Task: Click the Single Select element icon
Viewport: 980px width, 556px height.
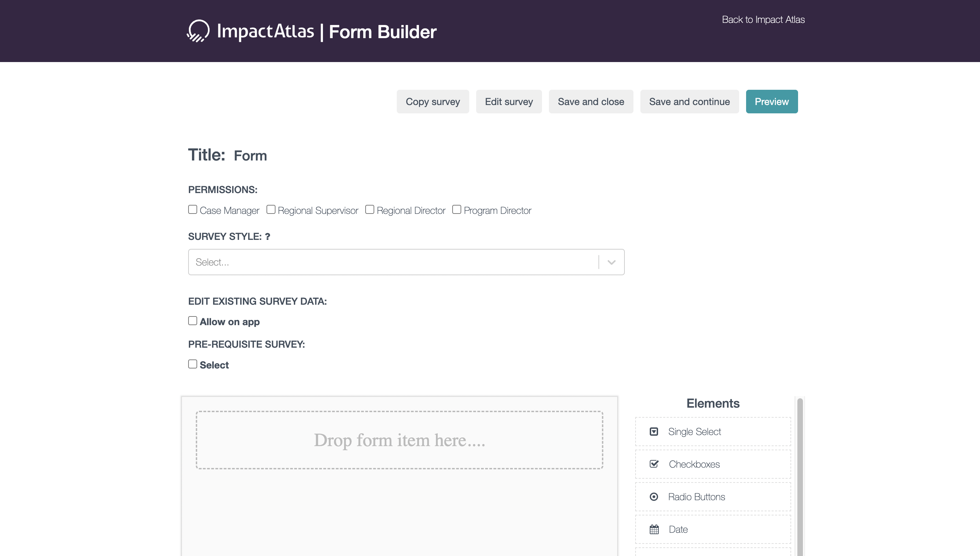Action: (654, 432)
